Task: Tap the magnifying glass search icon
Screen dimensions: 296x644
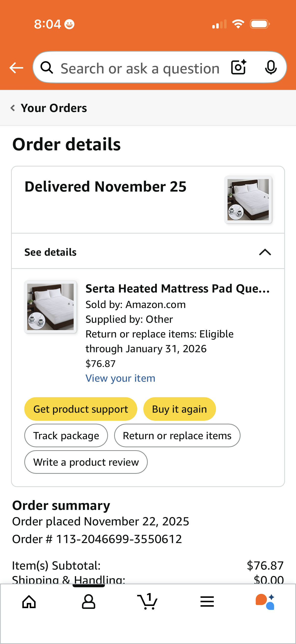Action: (x=47, y=68)
